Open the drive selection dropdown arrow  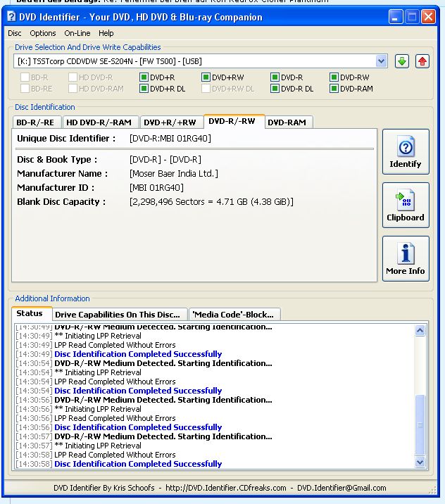tap(381, 61)
